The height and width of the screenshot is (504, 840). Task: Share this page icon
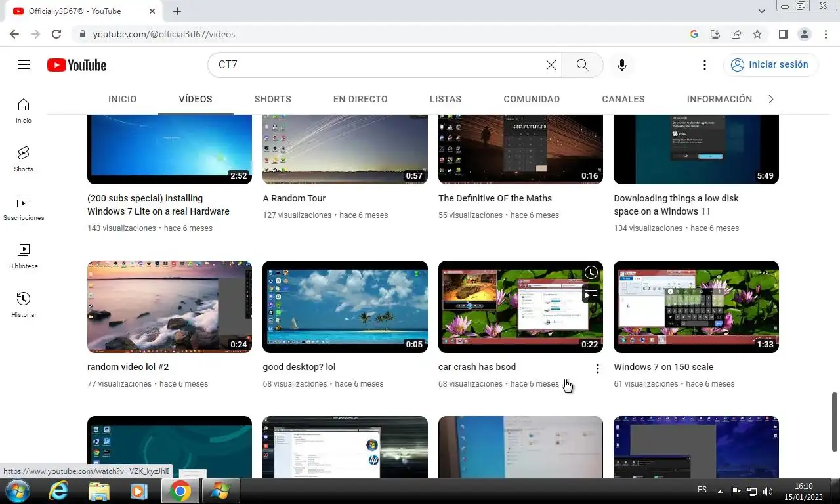pyautogui.click(x=736, y=34)
